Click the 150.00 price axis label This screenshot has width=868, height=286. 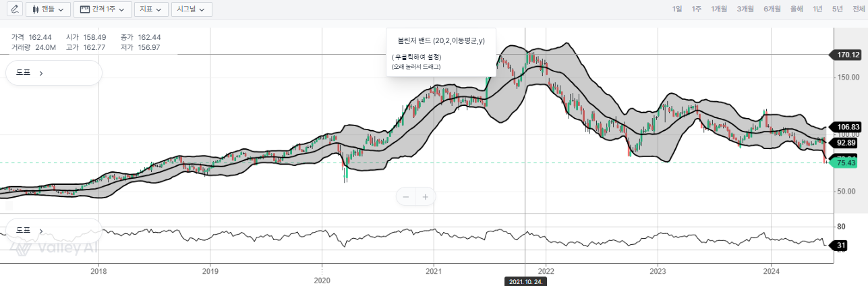click(x=849, y=78)
